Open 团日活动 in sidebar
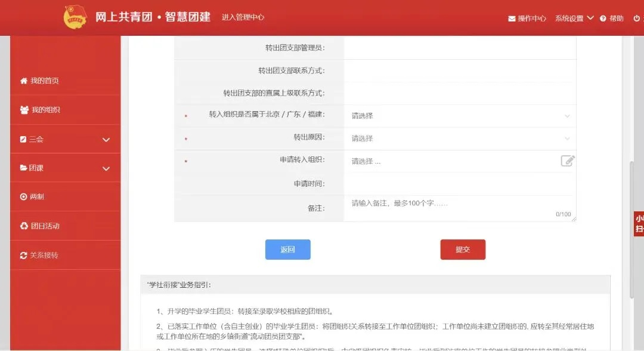 45,226
